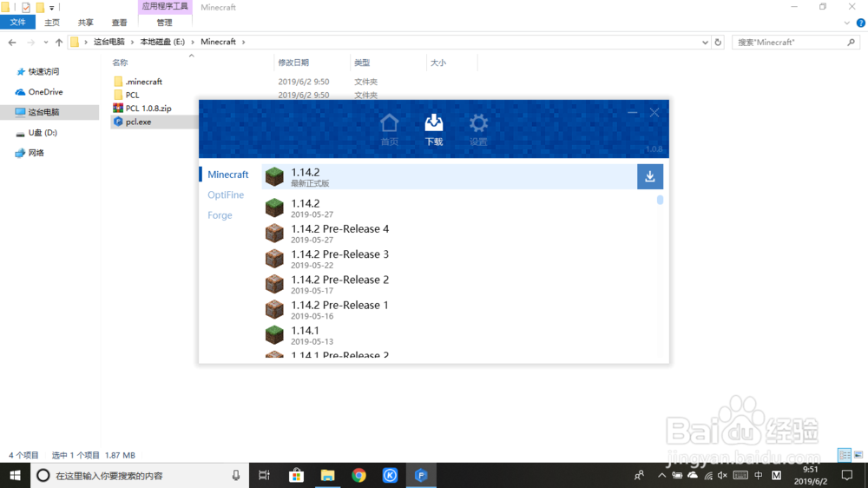Expand breadcrumb chevron after Minecraft

pyautogui.click(x=243, y=42)
